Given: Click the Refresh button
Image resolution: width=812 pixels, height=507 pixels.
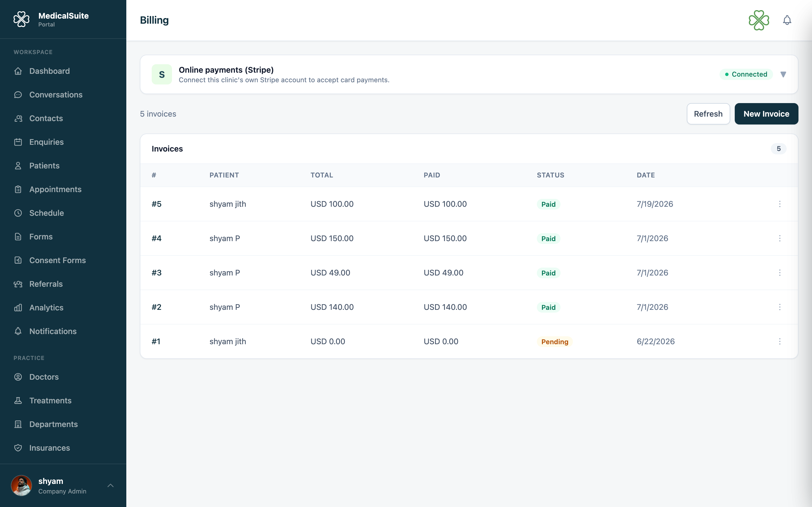Looking at the screenshot, I should pos(708,114).
